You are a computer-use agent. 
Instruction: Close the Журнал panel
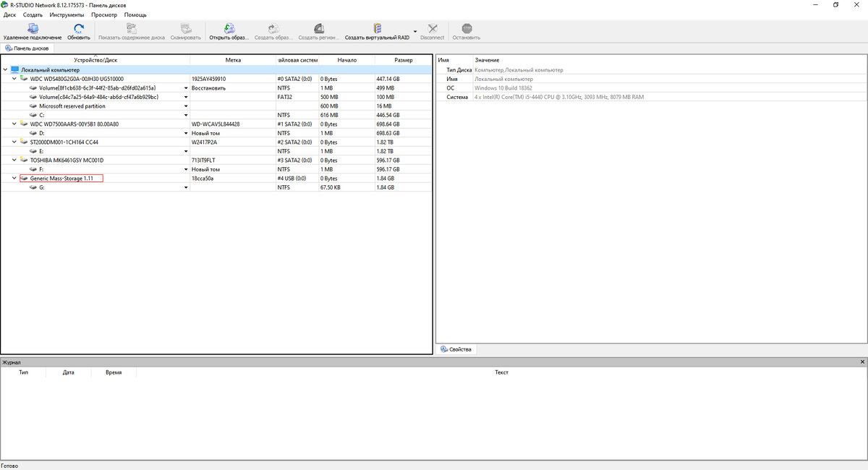[862, 362]
